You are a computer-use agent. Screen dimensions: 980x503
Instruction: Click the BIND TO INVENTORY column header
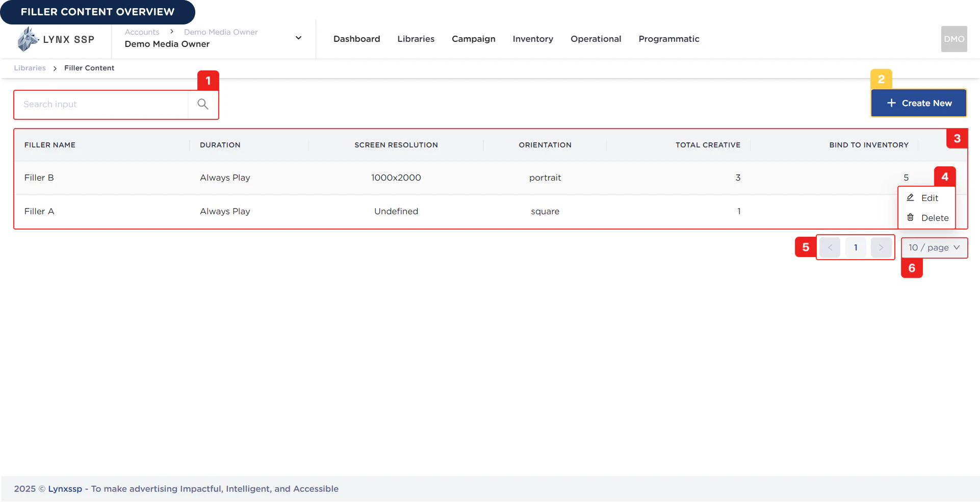click(x=868, y=145)
